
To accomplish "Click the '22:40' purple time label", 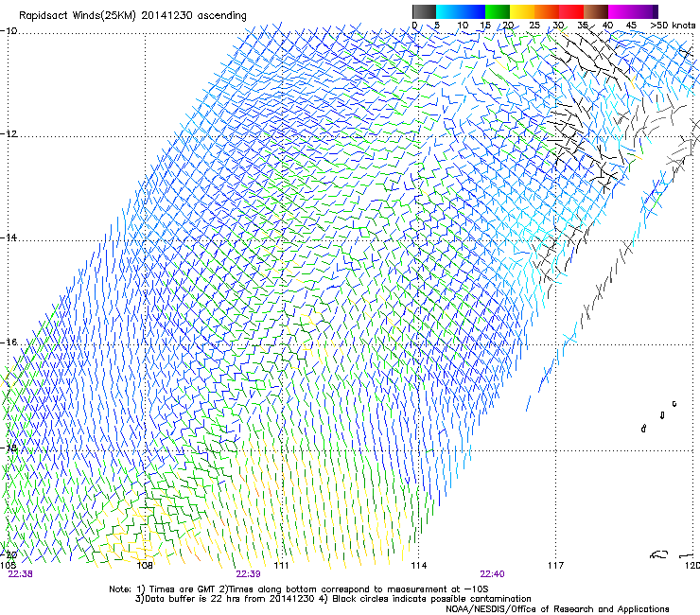I will [493, 574].
